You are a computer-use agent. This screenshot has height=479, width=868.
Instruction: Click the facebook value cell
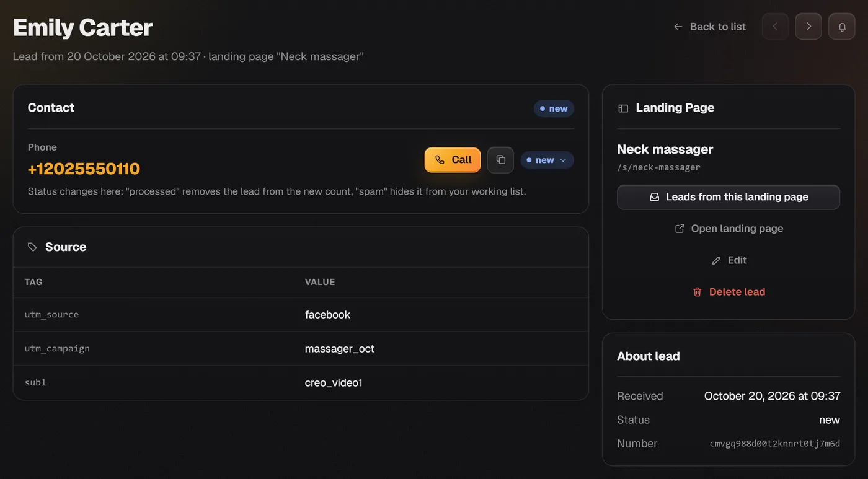[x=327, y=315]
